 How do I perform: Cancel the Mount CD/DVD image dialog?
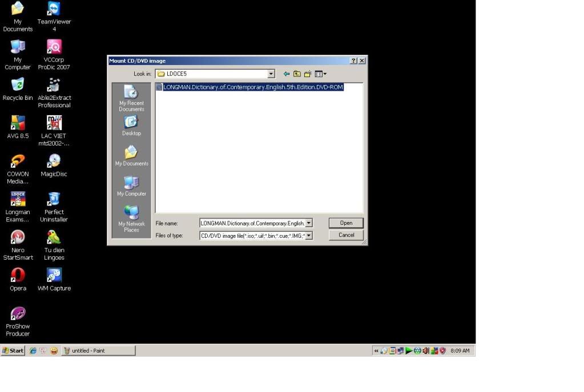point(345,235)
